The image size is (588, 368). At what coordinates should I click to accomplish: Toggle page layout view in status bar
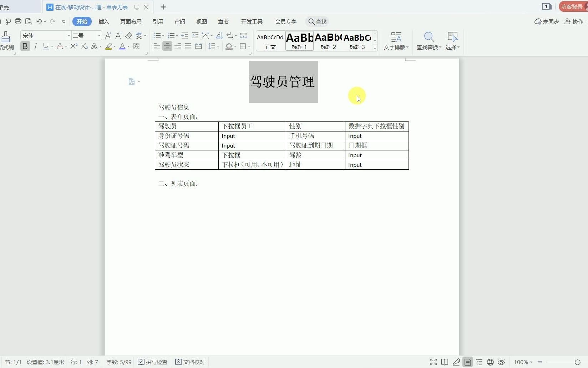467,362
